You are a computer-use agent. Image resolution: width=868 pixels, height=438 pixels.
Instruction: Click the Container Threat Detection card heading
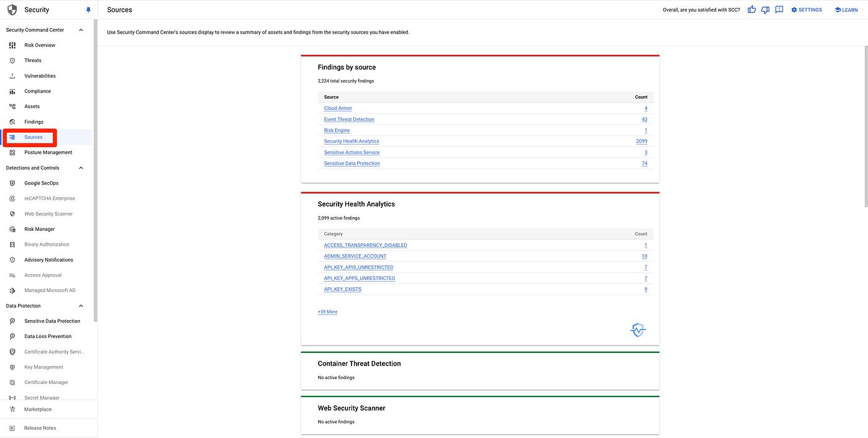pos(359,364)
